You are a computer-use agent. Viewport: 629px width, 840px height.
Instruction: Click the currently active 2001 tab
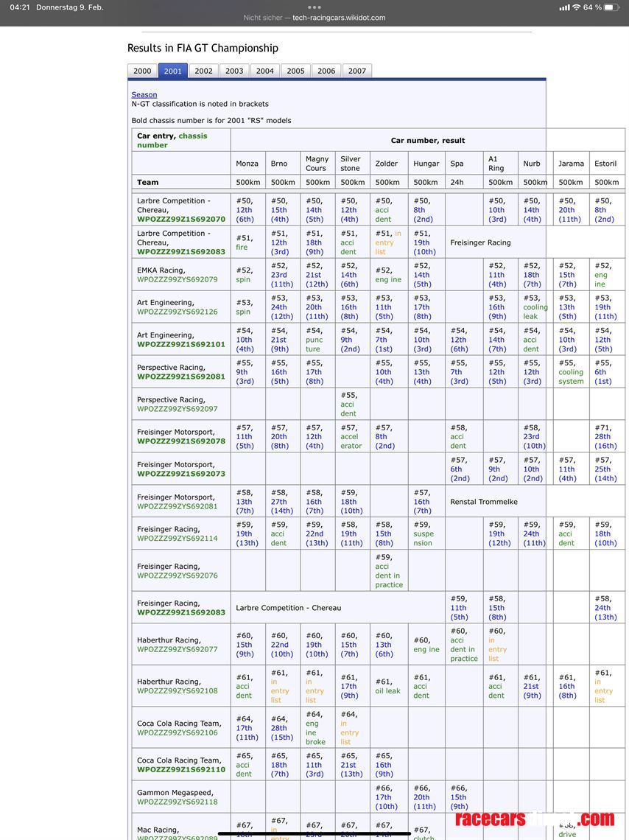pos(173,71)
